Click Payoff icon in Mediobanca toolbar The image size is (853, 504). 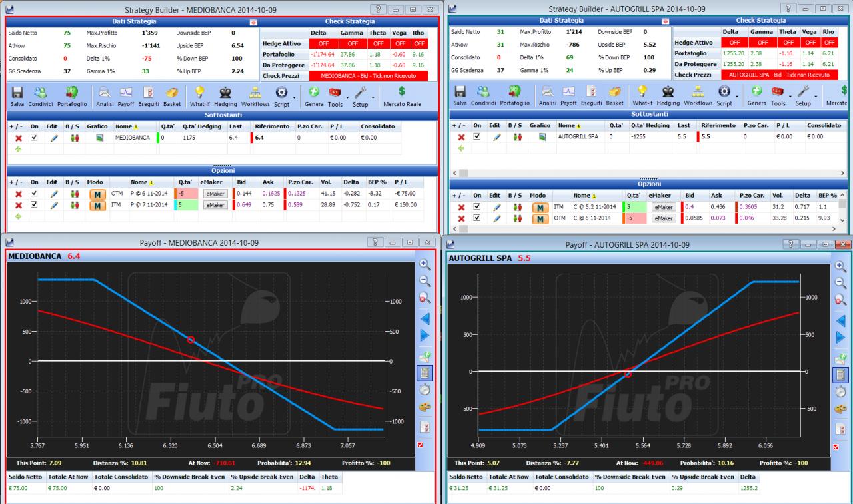[127, 96]
